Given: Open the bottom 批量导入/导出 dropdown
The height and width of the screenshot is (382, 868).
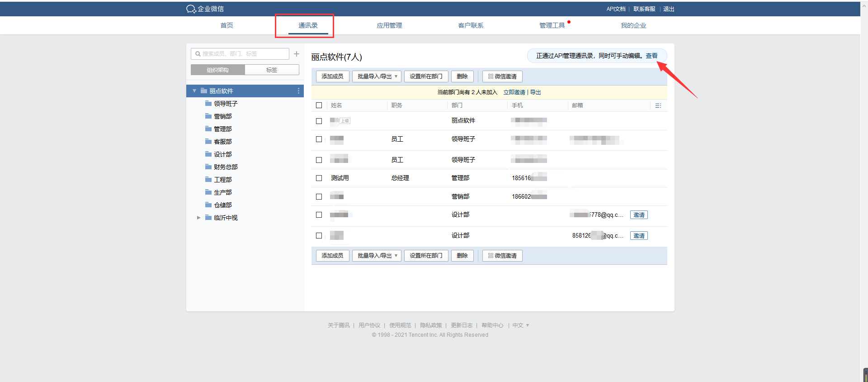Looking at the screenshot, I should coord(377,256).
